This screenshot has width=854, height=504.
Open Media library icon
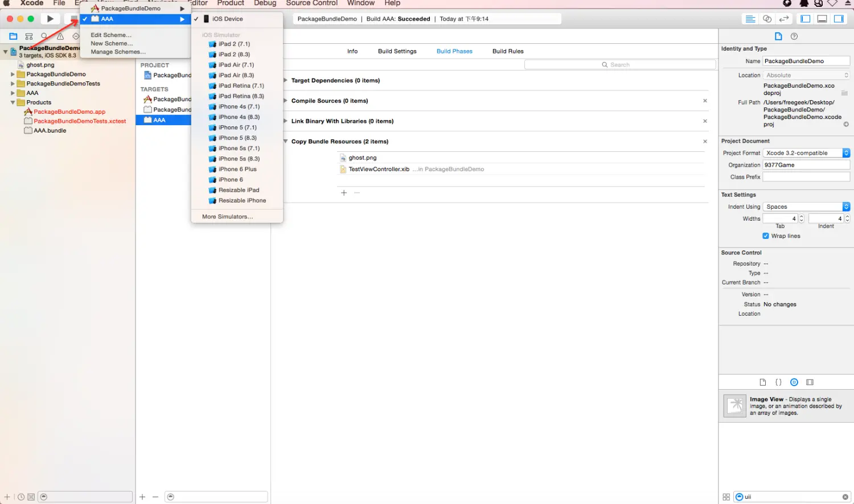pyautogui.click(x=810, y=382)
